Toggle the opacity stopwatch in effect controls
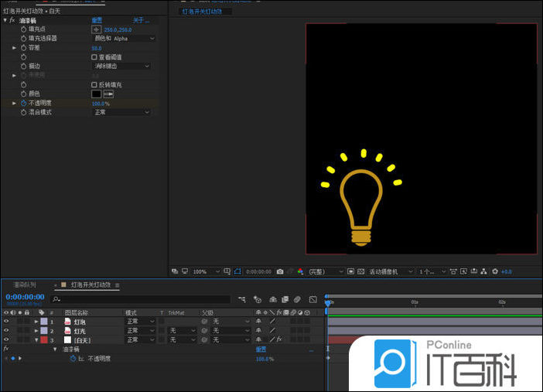 (x=23, y=103)
